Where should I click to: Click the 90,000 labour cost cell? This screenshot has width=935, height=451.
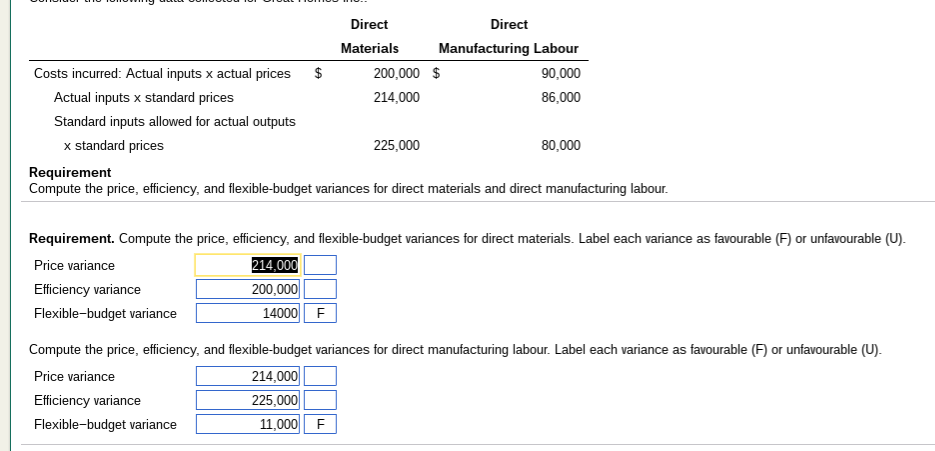561,73
